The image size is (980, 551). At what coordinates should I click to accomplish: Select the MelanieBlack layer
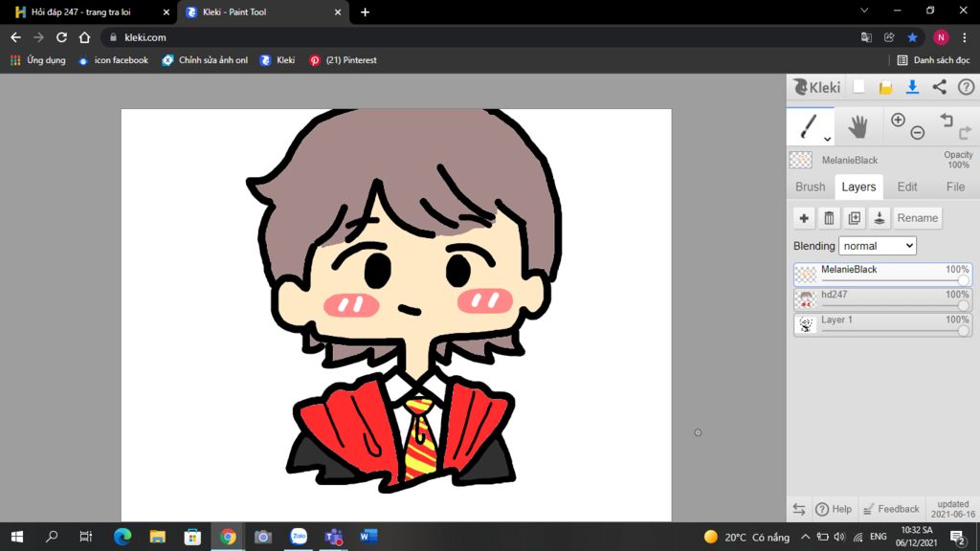(882, 275)
